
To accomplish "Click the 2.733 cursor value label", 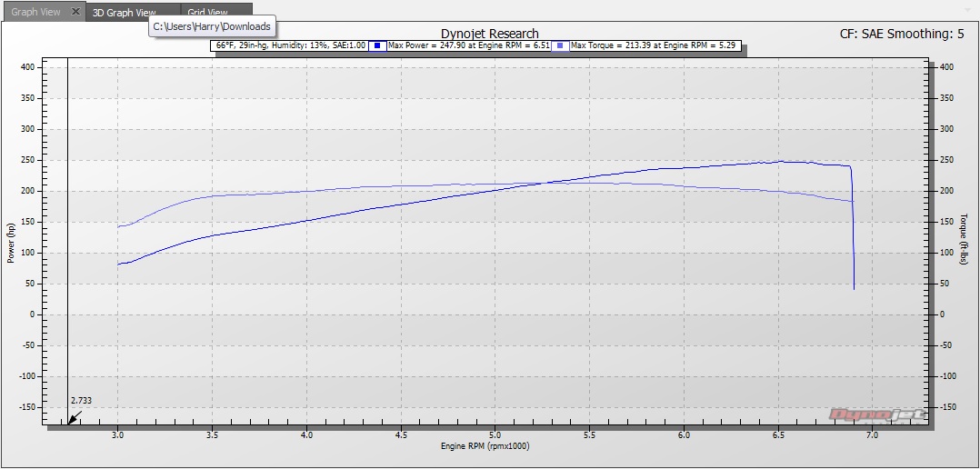I will [x=81, y=400].
